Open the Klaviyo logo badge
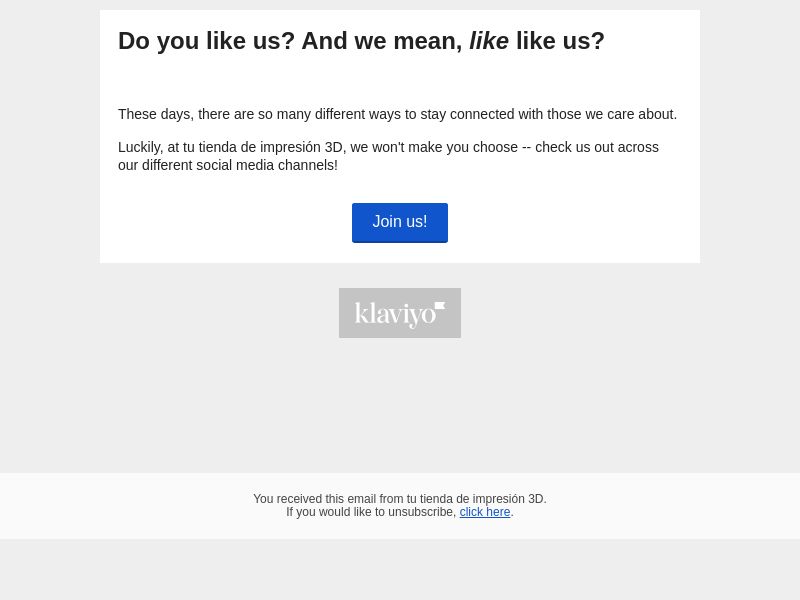 (400, 313)
